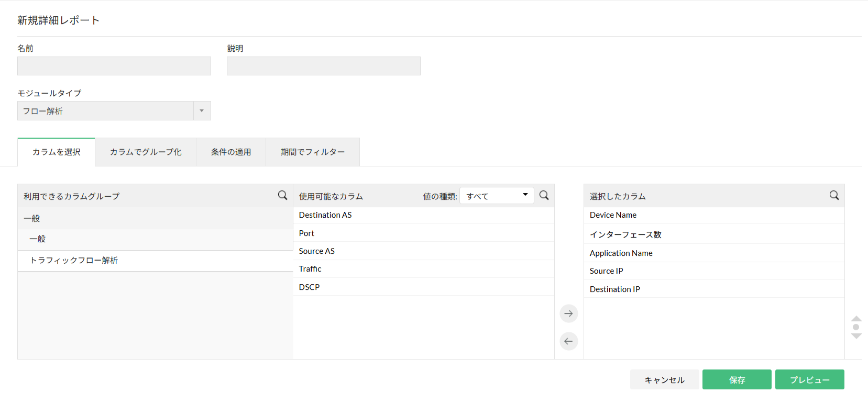The height and width of the screenshot is (393, 868).
Task: Click left arrow to remove column
Action: pyautogui.click(x=568, y=341)
